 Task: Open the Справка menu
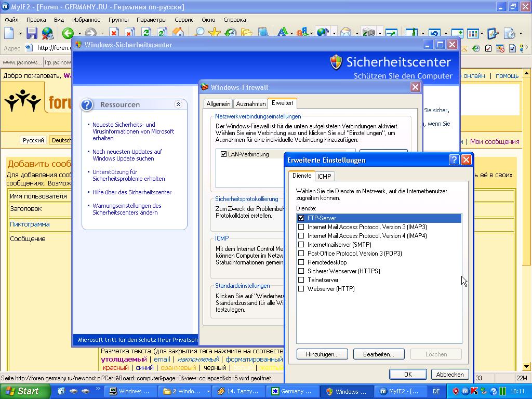[x=235, y=20]
